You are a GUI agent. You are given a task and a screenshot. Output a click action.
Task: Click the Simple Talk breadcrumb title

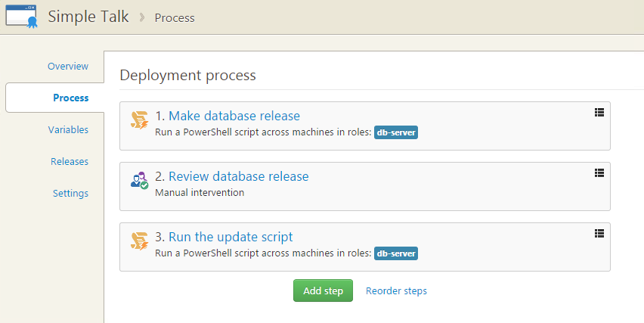pos(88,17)
